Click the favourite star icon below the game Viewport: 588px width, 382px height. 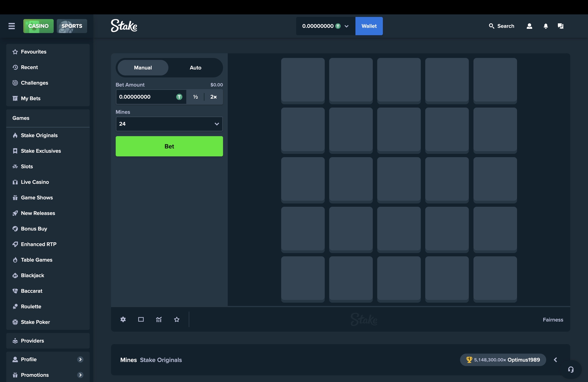(177, 319)
